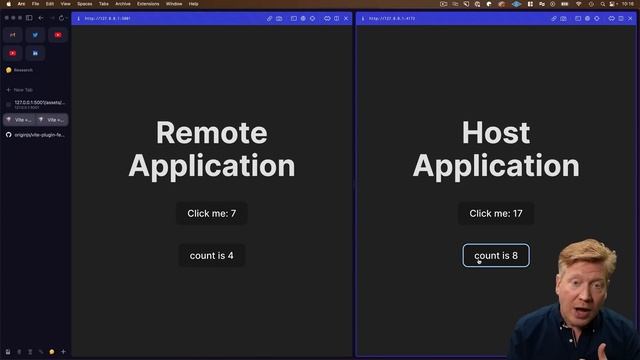Copy link icon in the right pane toolbar
The width and height of the screenshot is (640, 360).
[x=554, y=18]
